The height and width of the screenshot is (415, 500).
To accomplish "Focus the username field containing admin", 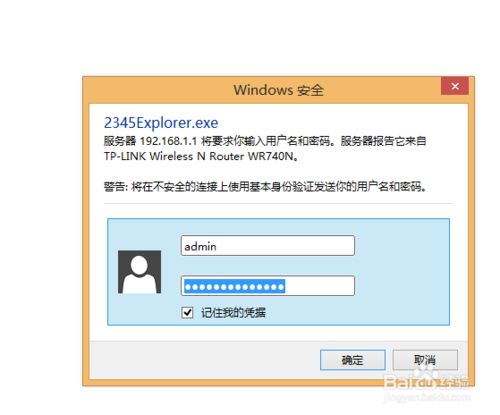I will (x=268, y=246).
